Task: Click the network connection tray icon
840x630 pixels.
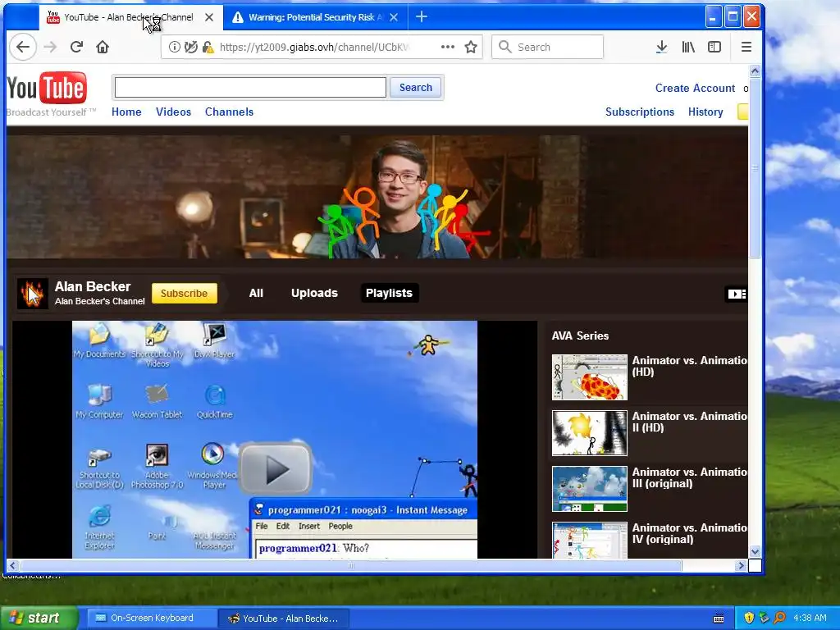Action: click(764, 618)
